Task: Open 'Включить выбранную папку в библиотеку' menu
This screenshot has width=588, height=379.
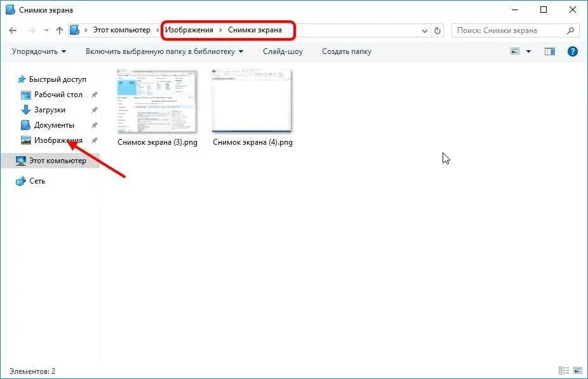Action: (x=164, y=51)
